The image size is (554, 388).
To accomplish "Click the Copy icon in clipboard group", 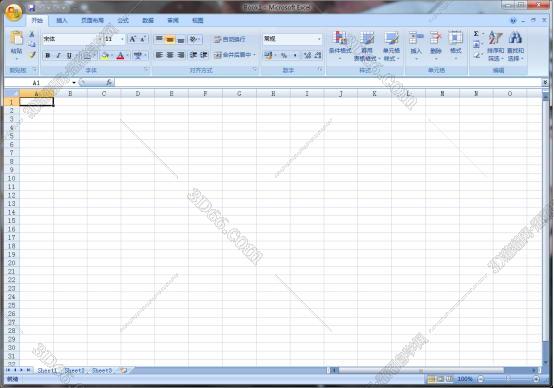I will (32, 45).
